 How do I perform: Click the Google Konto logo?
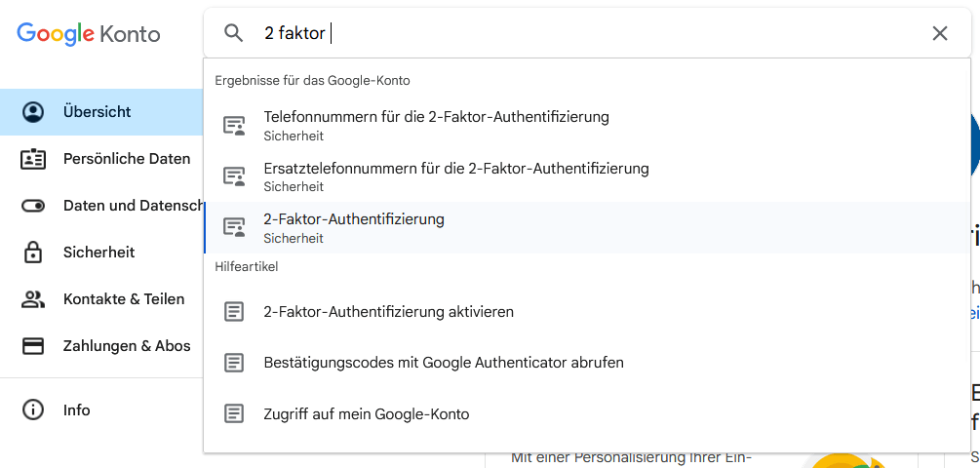[x=89, y=33]
